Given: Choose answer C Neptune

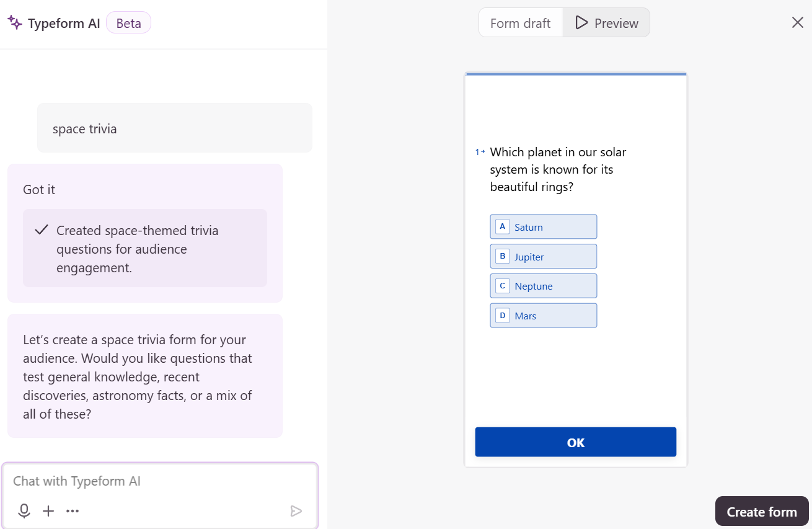Looking at the screenshot, I should 543,286.
